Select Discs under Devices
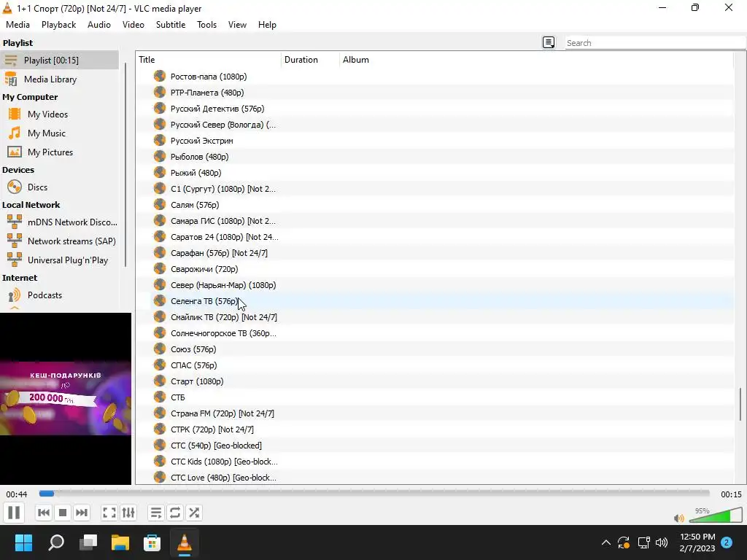The image size is (747, 560). click(x=59, y=187)
